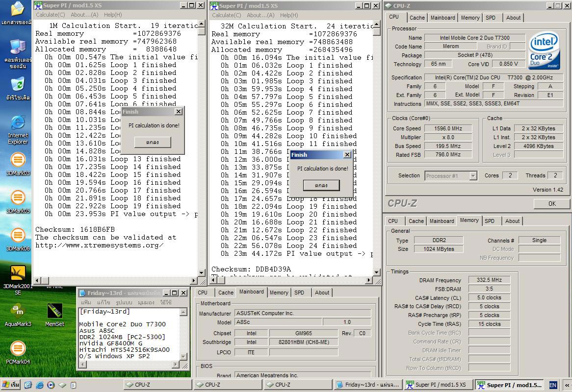The height and width of the screenshot is (392, 572).
Task: Click CPU-Z titlebar icon
Action: 389,6
